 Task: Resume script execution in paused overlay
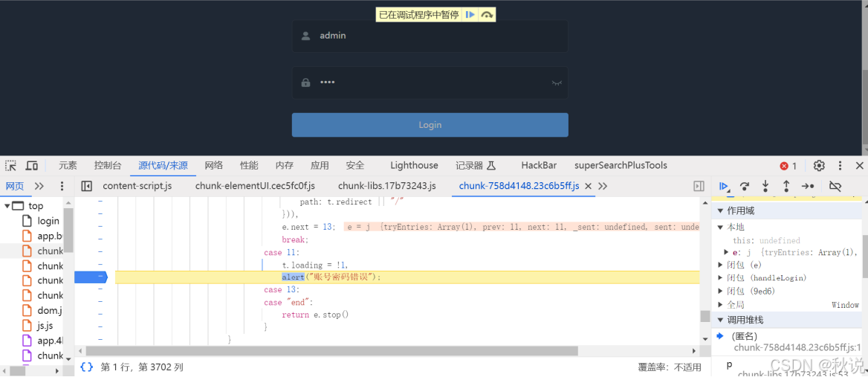tap(470, 15)
